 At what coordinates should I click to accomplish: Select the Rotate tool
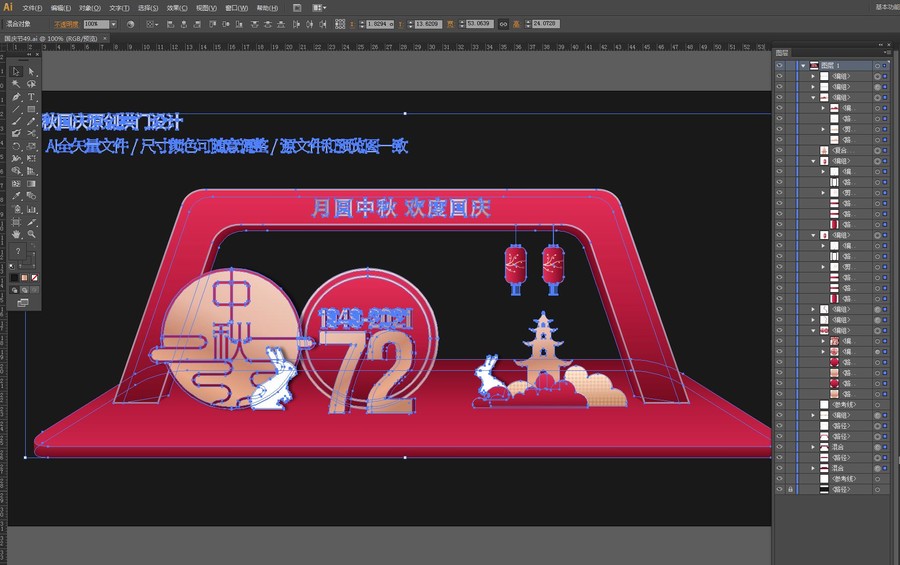pyautogui.click(x=16, y=146)
